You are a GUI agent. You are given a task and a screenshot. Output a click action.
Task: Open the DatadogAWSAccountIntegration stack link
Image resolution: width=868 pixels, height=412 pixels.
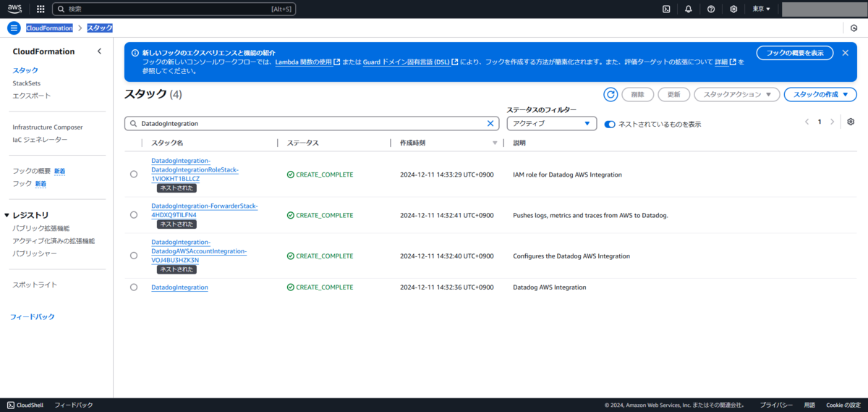click(199, 251)
